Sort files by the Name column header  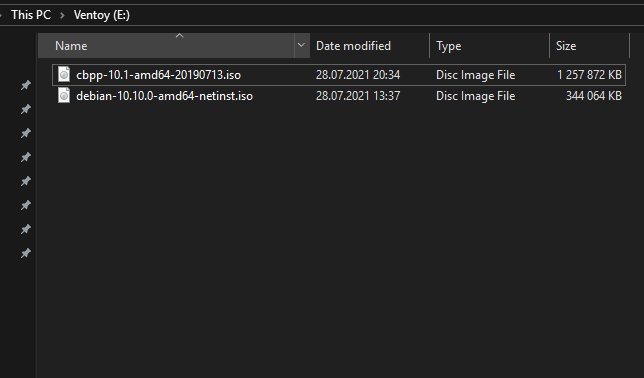(x=166, y=46)
